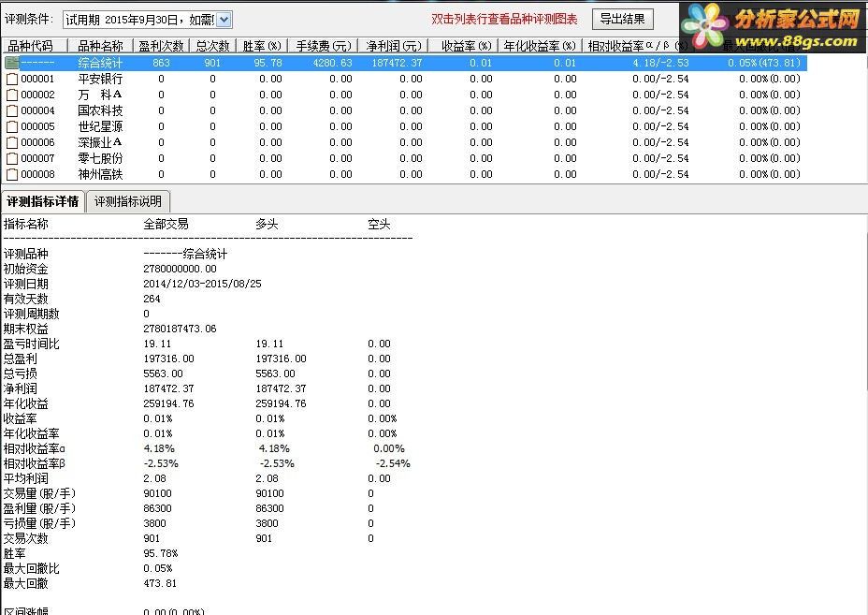Click the red 双击列表行查看品种评测图表 hint
The height and width of the screenshot is (615, 868).
click(x=504, y=20)
